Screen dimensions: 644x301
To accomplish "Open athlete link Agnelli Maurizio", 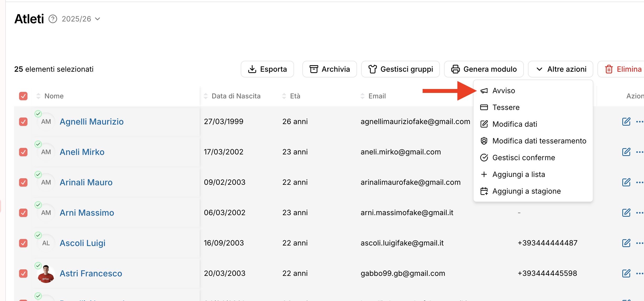I will [91, 122].
